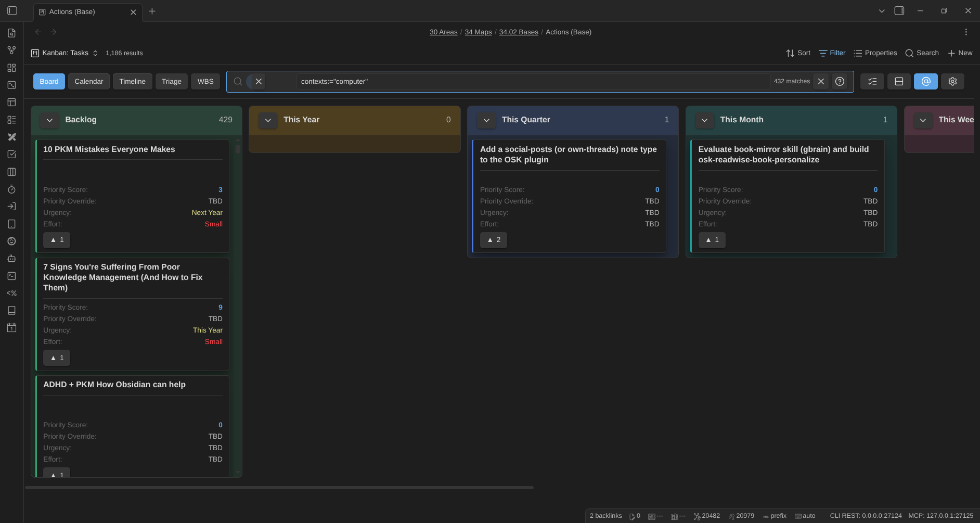Click the crossed pencil and ruler icon
This screenshot has width=980, height=523.
click(x=11, y=137)
